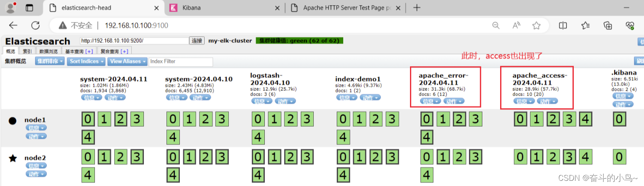Screen dimensions: 644x186
Task: Open the 概览 overview tab
Action: 11,51
